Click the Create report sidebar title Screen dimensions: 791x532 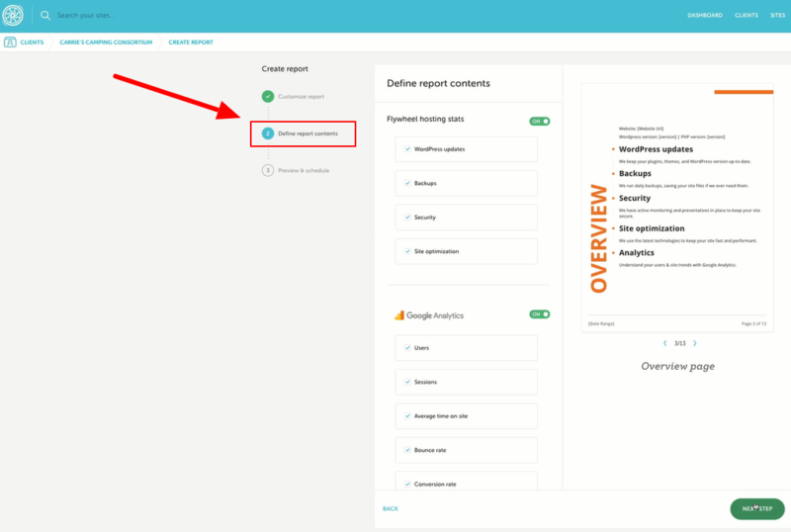pos(285,68)
